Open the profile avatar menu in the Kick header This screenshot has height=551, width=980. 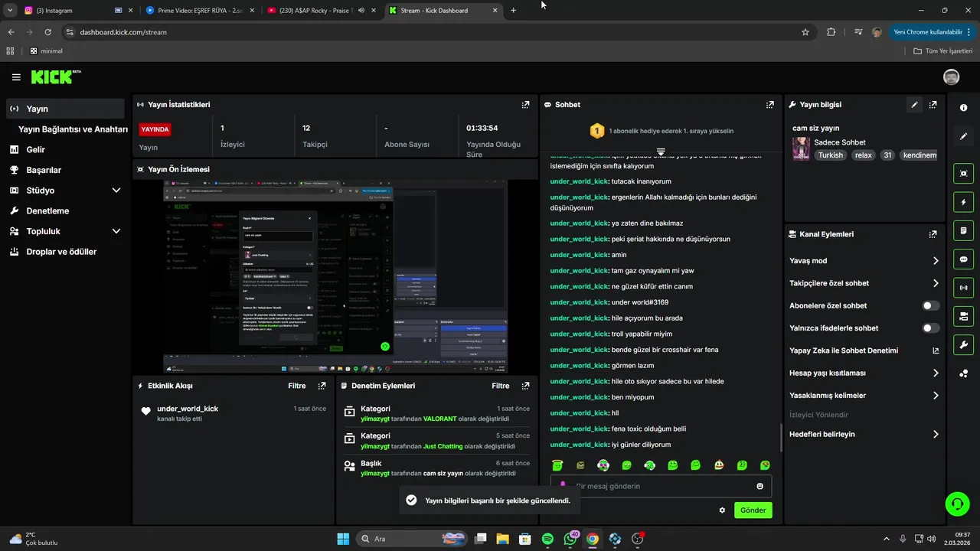pyautogui.click(x=951, y=77)
